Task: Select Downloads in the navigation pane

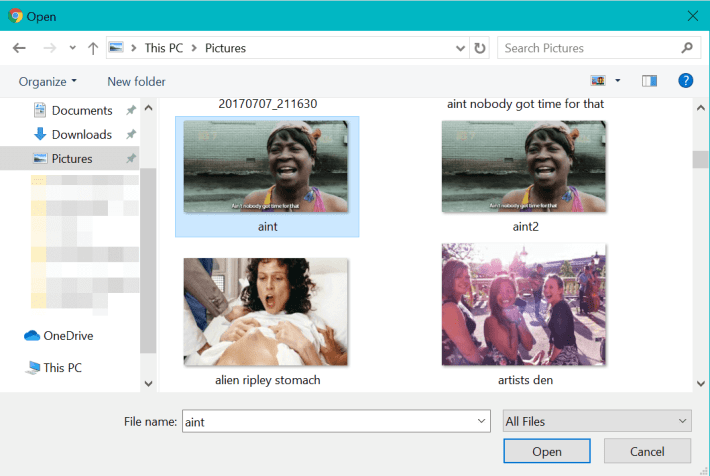Action: pos(81,134)
